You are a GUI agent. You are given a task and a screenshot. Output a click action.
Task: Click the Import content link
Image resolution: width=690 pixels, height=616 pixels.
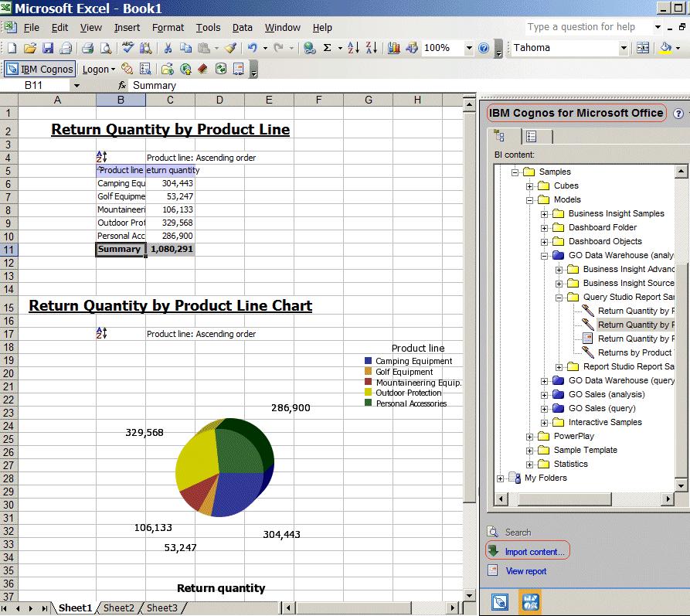coord(532,550)
